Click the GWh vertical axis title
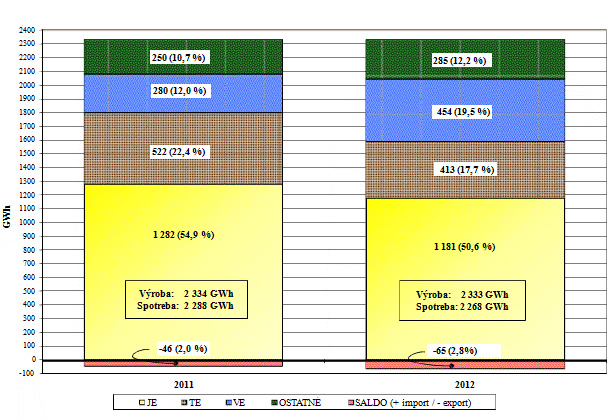The image size is (610, 420). click(x=7, y=217)
